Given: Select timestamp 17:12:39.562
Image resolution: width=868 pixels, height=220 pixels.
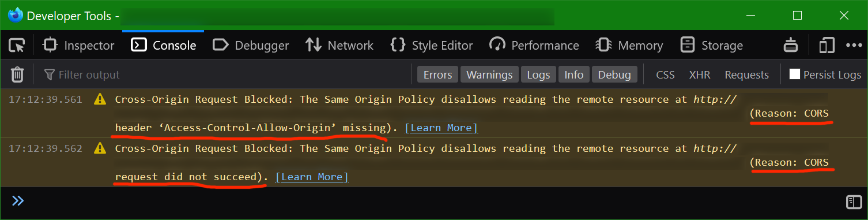Looking at the screenshot, I should click(x=46, y=148).
